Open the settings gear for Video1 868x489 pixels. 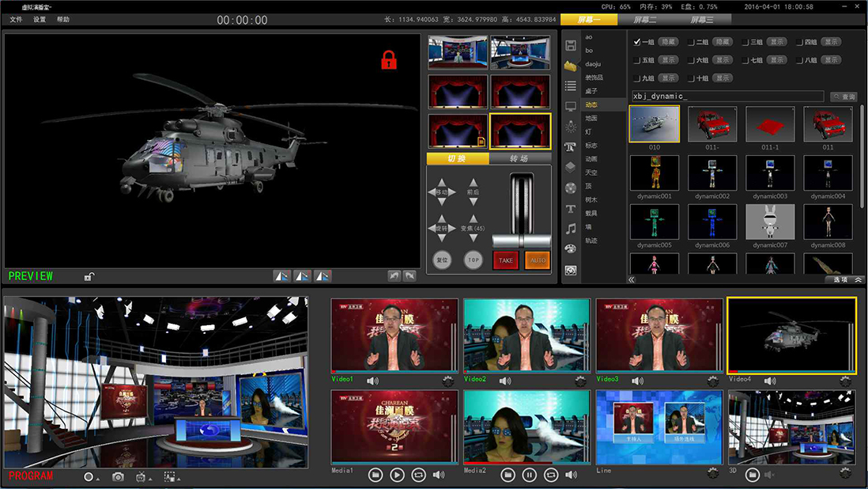(x=448, y=381)
